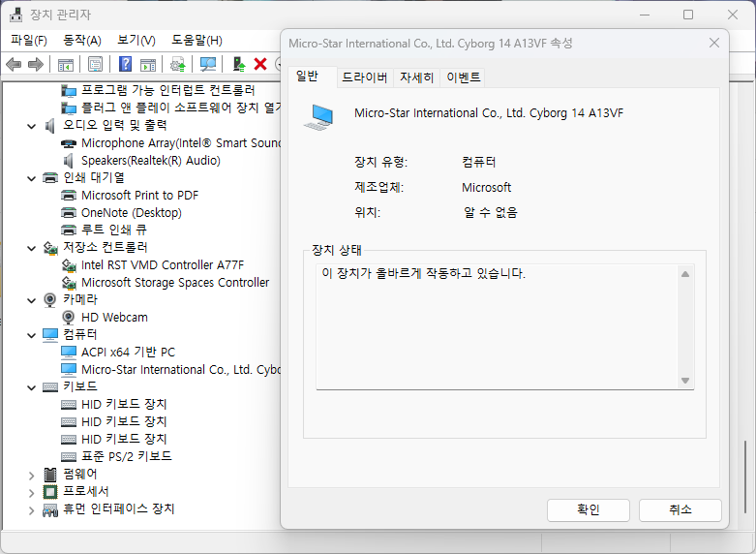Screen dimensions: 756x554
Task: Expand the 휴먼 인터페이스 장치 category
Action: click(x=32, y=510)
